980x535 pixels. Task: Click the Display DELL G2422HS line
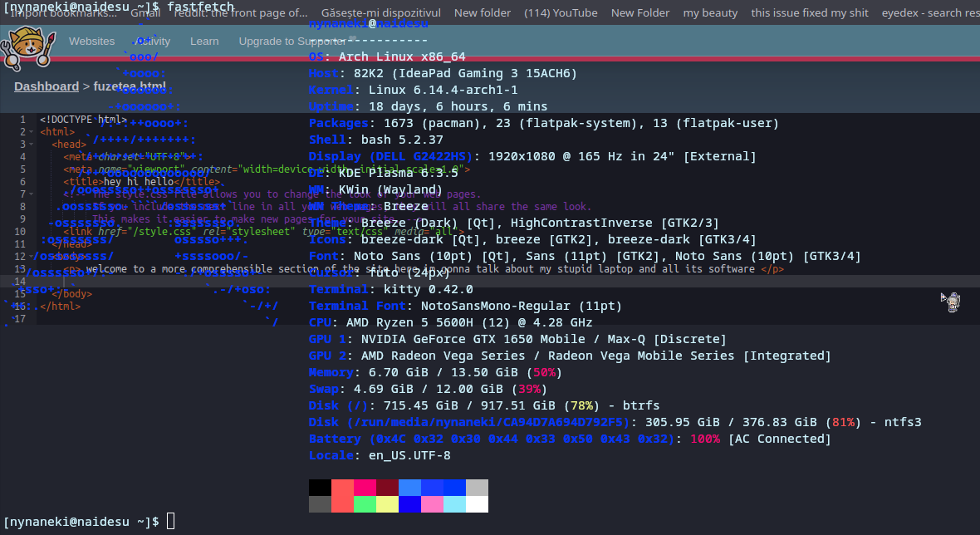click(532, 156)
